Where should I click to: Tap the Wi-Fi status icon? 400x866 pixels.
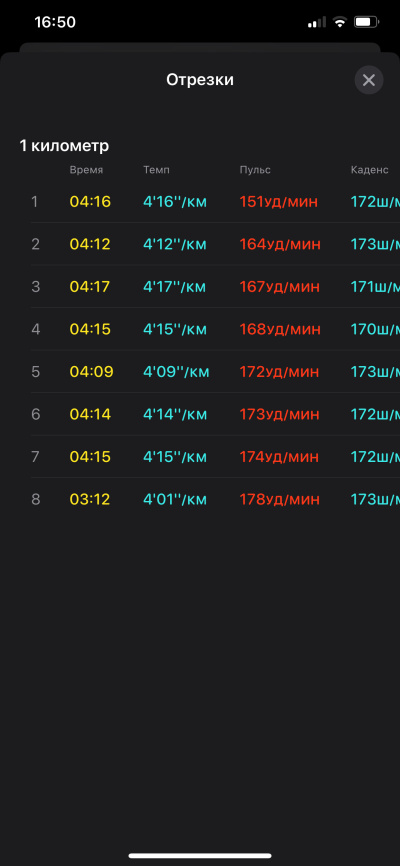click(x=340, y=23)
